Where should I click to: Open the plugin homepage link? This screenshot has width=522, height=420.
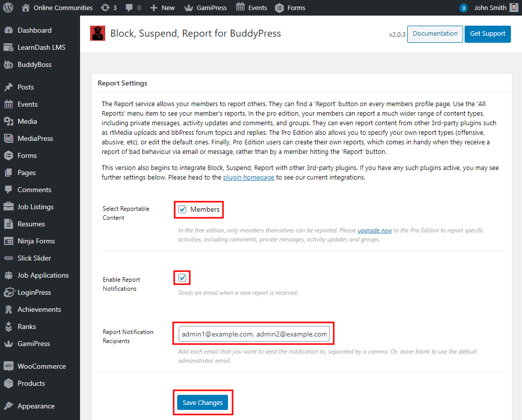tap(249, 177)
